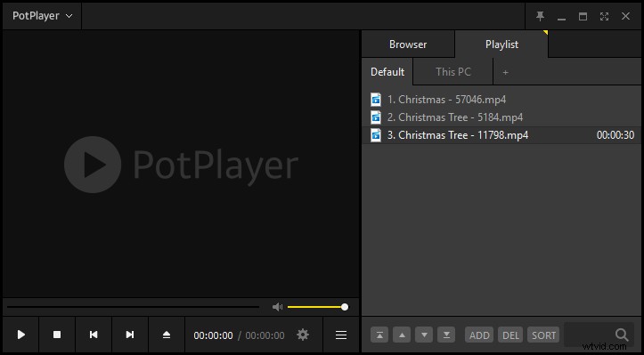Viewport: 644px width, 355px height.
Task: Pin the window always on top
Action: 540,16
